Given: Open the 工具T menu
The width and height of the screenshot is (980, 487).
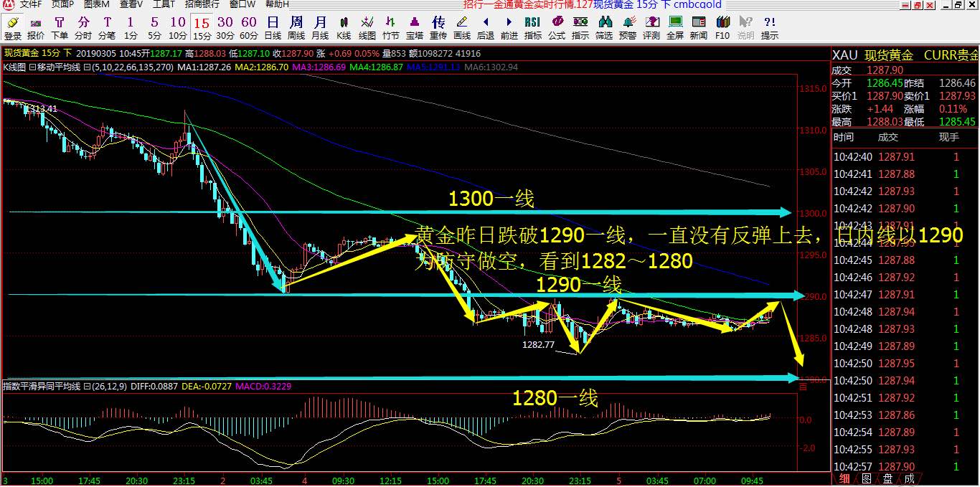Looking at the screenshot, I should click(164, 4).
